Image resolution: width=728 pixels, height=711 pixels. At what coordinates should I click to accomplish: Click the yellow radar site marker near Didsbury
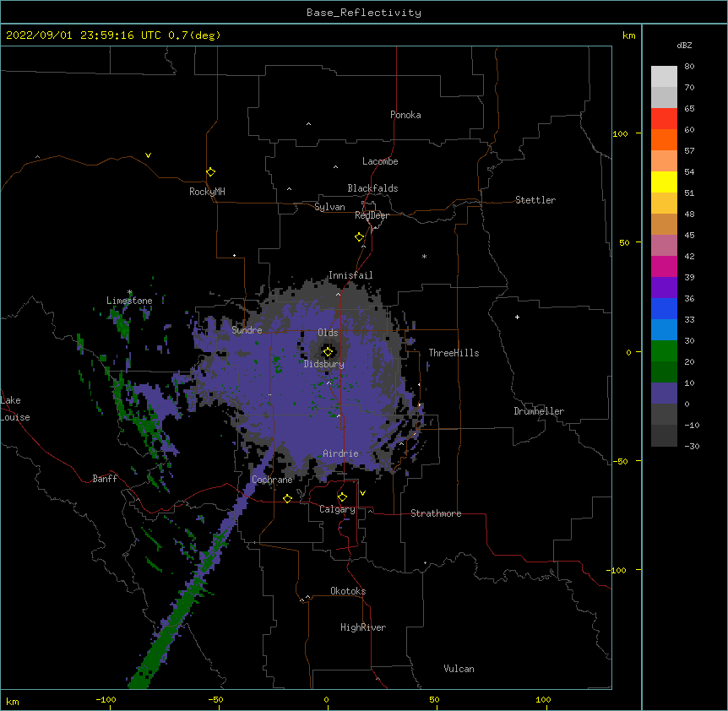pos(328,352)
